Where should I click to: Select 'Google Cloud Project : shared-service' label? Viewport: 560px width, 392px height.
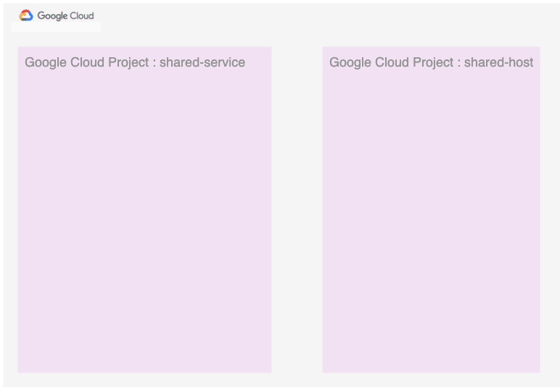tap(135, 62)
